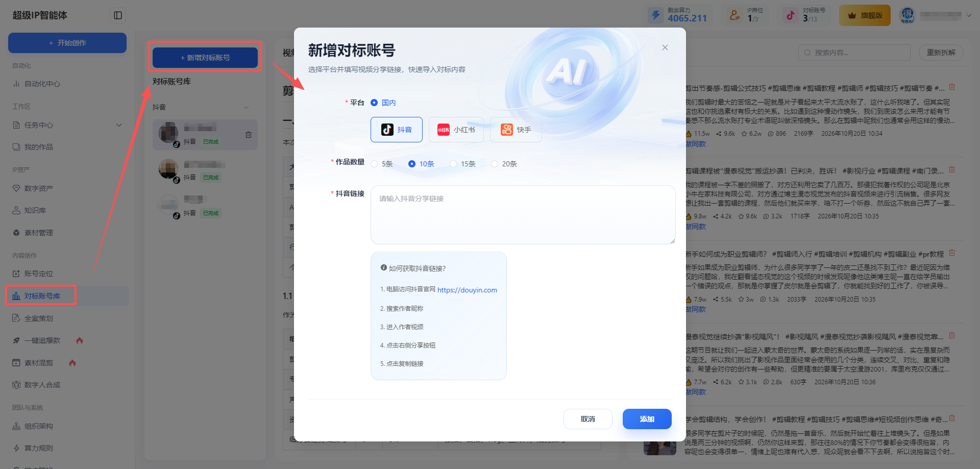980x469 pixels.
Task: Click the help icon next to 如何获取抖音链接
Action: (384, 267)
